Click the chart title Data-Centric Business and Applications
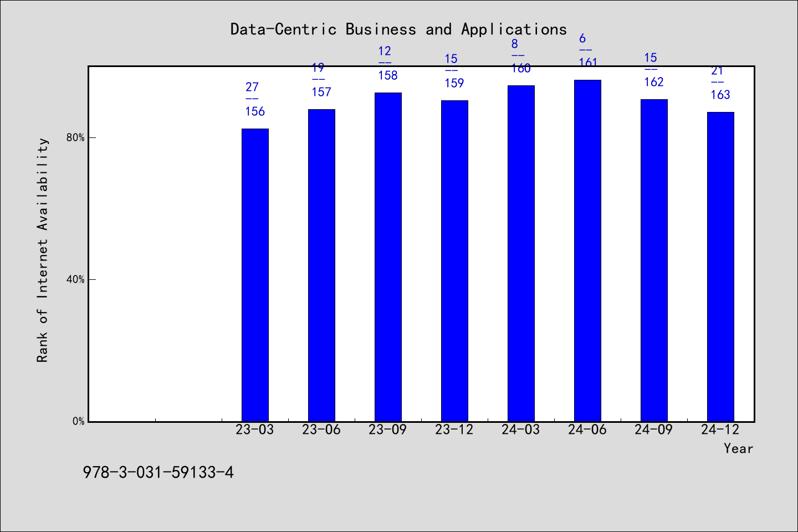The image size is (798, 532). click(x=398, y=29)
